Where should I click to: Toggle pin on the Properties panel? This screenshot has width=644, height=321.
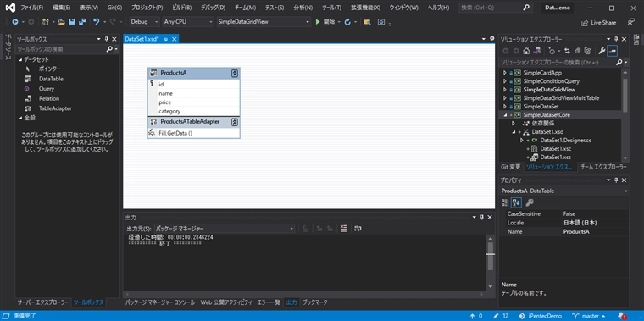coord(616,180)
